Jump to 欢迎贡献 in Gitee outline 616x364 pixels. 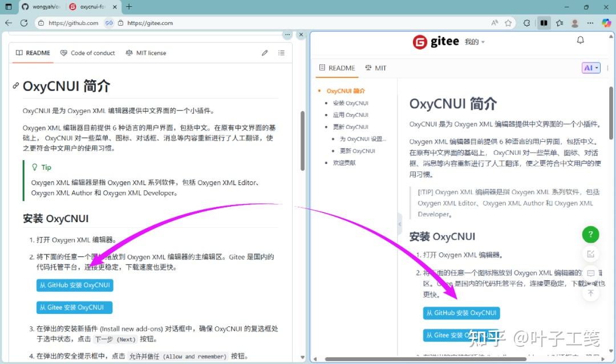click(x=344, y=163)
